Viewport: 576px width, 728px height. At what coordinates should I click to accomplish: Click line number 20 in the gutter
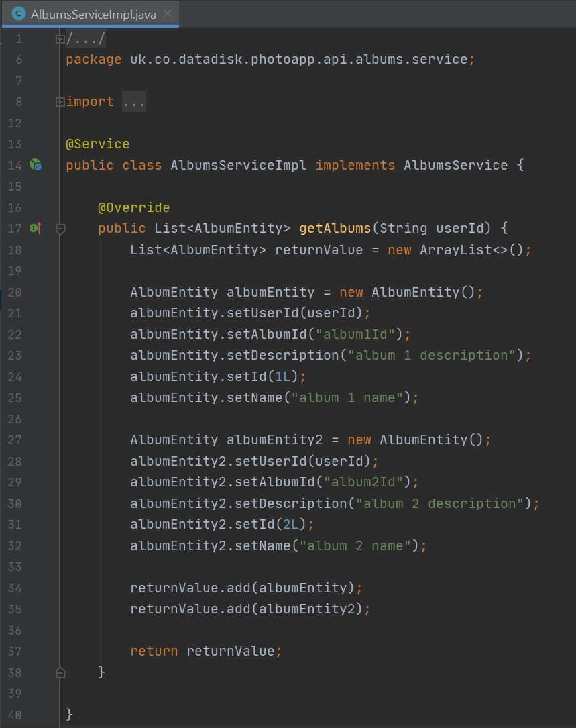point(15,293)
